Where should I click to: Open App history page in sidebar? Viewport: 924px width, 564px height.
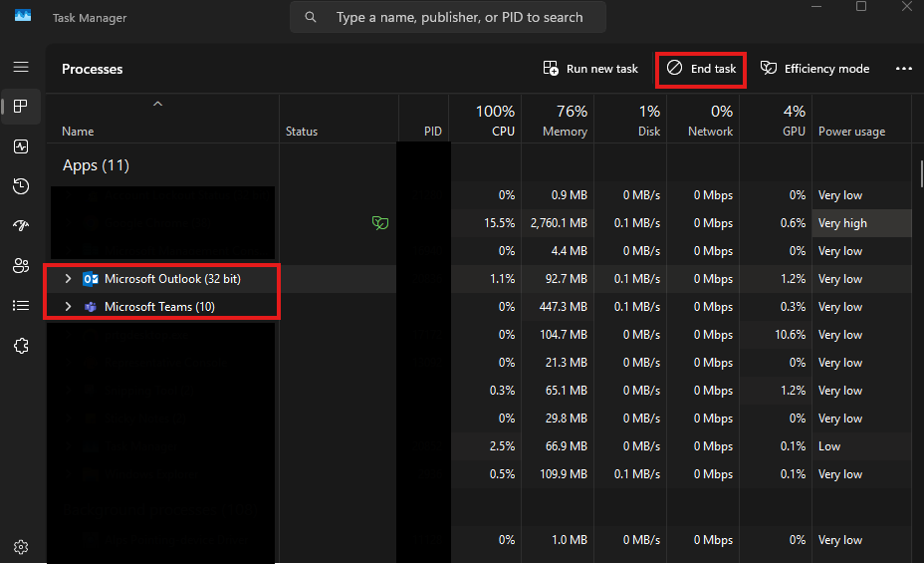pos(21,186)
